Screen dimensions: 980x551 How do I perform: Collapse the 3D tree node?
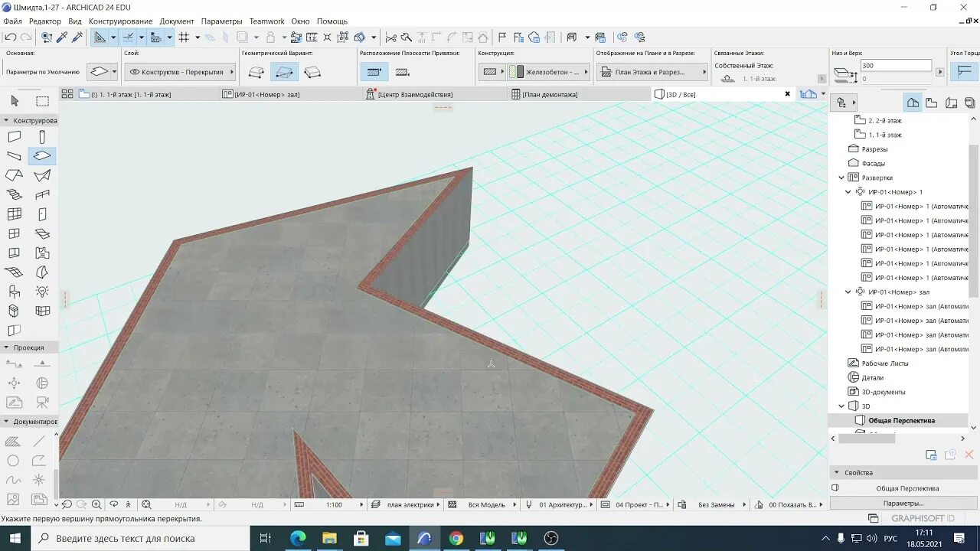point(841,406)
